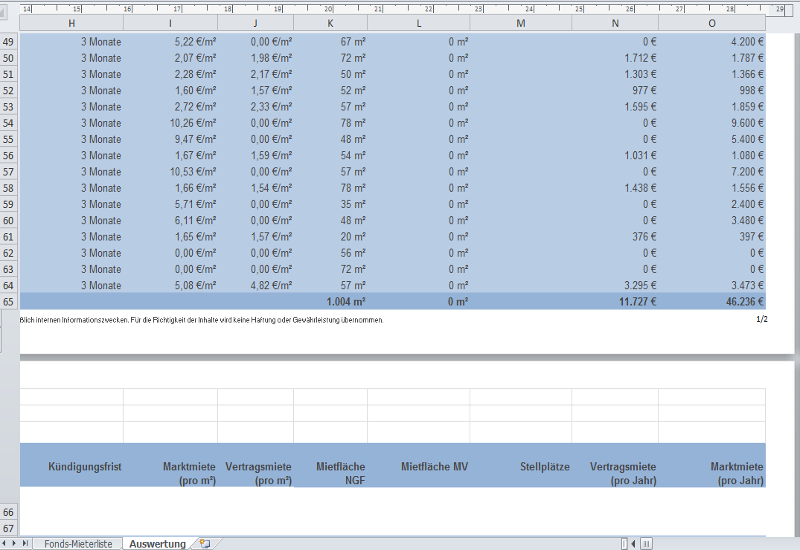
Task: Select column M header
Action: click(x=520, y=23)
